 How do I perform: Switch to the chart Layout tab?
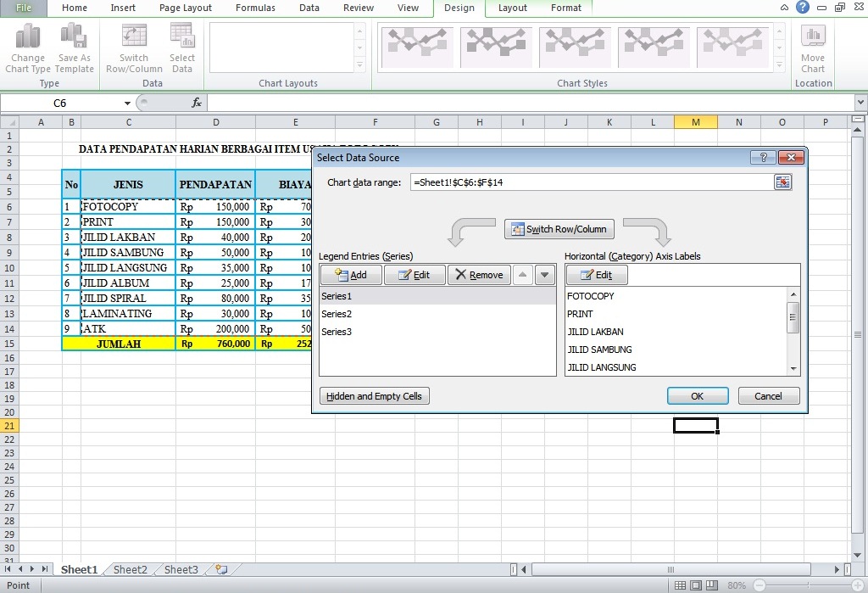pos(512,8)
